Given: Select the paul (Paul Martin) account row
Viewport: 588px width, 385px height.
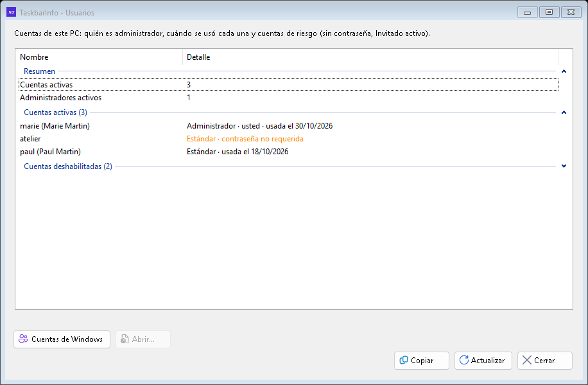Looking at the screenshot, I should [288, 152].
